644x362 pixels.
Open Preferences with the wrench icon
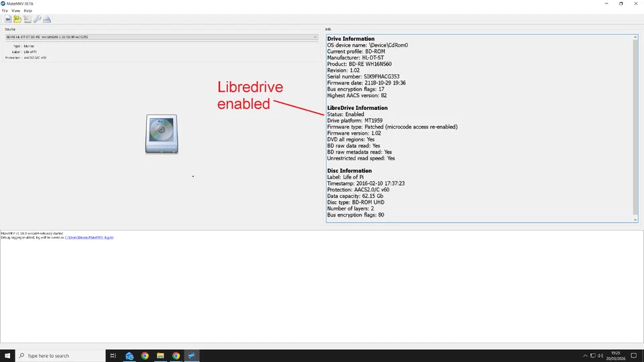click(x=37, y=19)
